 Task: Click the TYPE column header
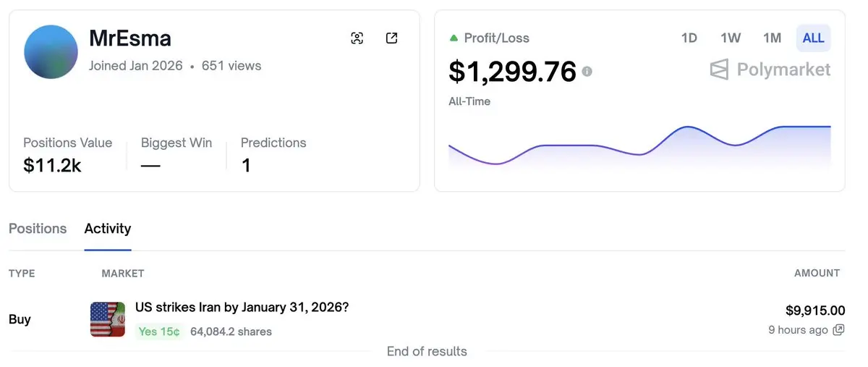tap(22, 274)
